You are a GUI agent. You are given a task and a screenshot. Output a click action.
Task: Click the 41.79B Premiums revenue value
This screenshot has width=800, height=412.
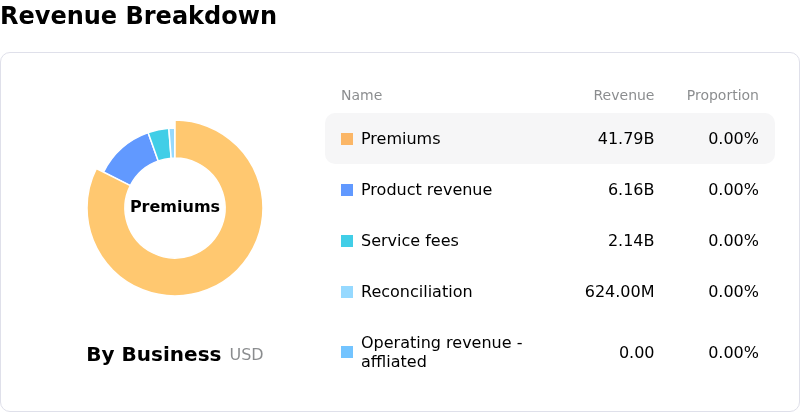(625, 139)
